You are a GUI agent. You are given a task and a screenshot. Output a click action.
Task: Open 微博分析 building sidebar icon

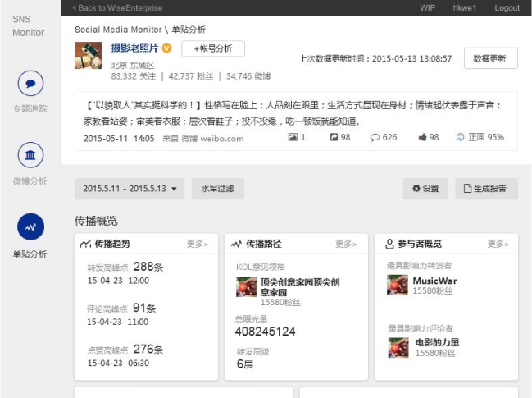point(30,155)
